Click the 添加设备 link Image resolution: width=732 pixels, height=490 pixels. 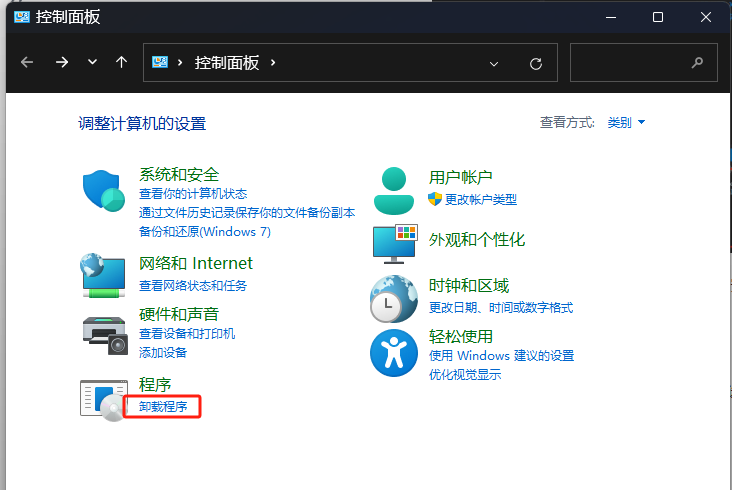[163, 352]
